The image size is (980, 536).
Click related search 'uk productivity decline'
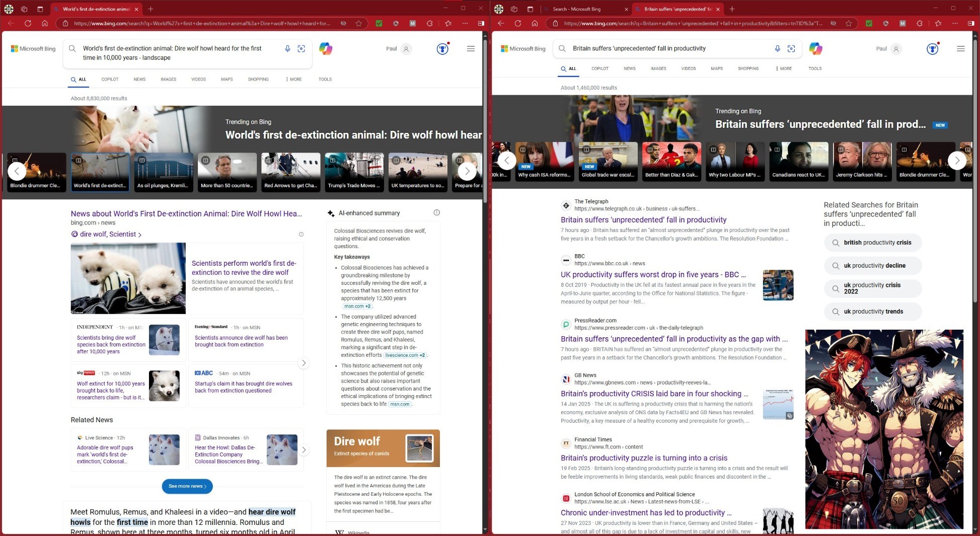coord(873,266)
